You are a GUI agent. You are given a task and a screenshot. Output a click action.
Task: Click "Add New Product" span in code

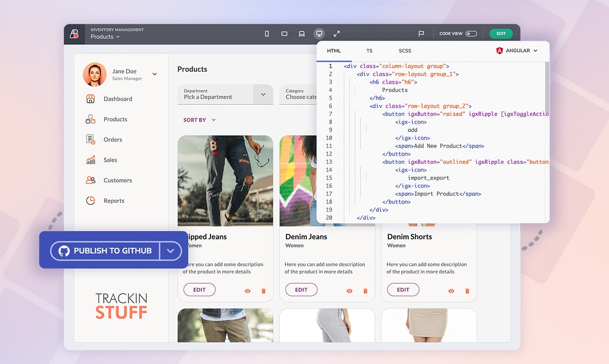440,146
